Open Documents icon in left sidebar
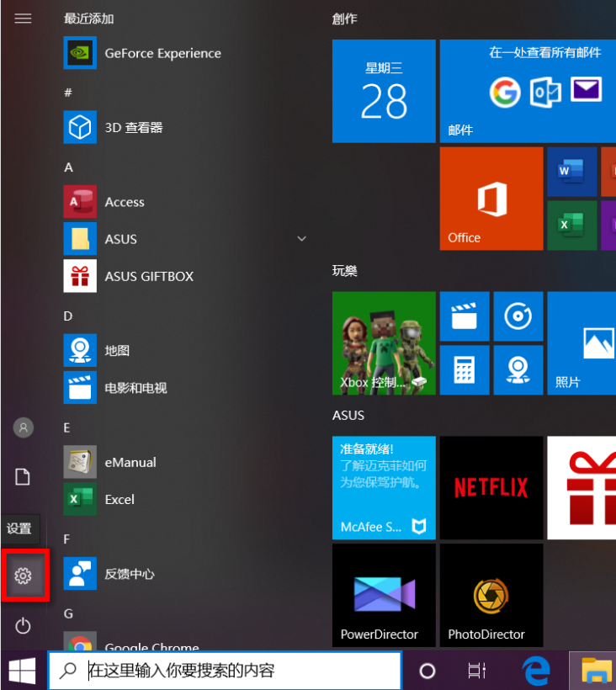Image resolution: width=616 pixels, height=690 pixels. click(23, 477)
